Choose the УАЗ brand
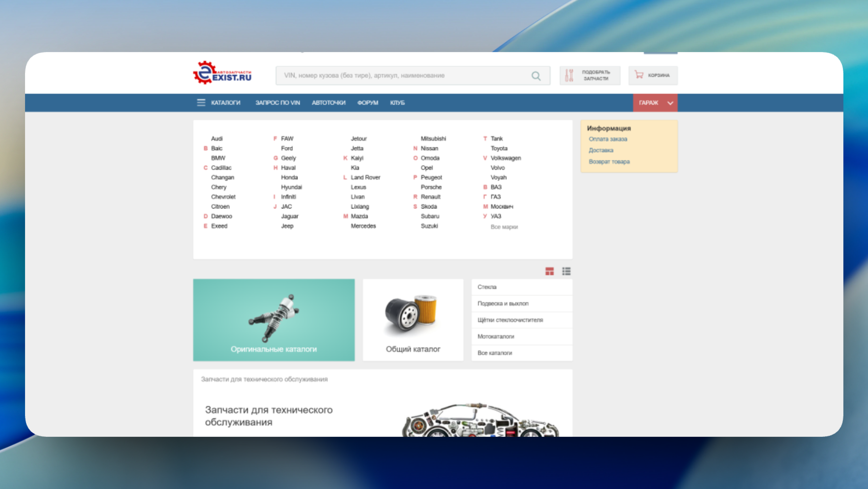The height and width of the screenshot is (489, 868). [x=496, y=216]
